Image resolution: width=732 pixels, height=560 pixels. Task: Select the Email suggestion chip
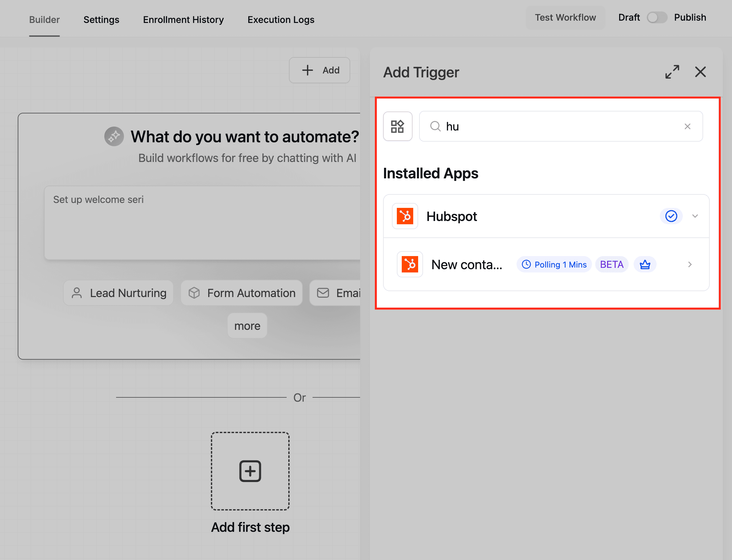(335, 293)
